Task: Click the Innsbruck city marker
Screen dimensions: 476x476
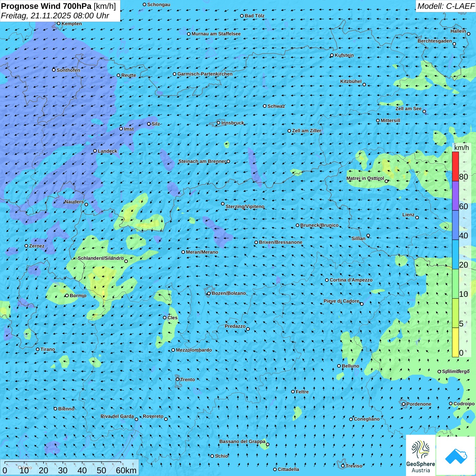Action: (x=218, y=123)
